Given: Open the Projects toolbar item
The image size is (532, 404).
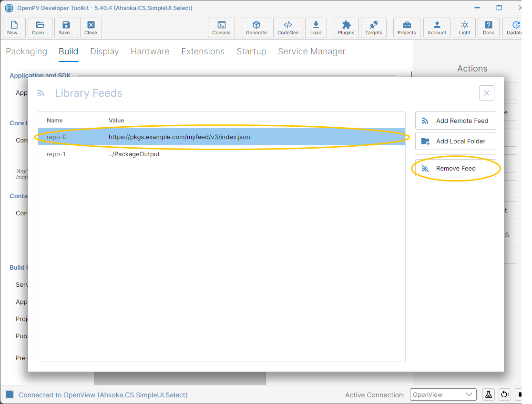Looking at the screenshot, I should 407,28.
